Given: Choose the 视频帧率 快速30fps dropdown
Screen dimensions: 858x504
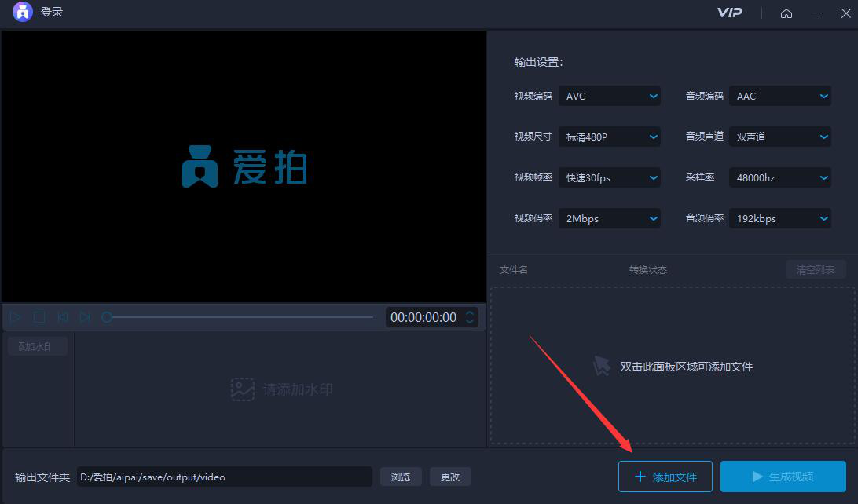Looking at the screenshot, I should (x=610, y=177).
